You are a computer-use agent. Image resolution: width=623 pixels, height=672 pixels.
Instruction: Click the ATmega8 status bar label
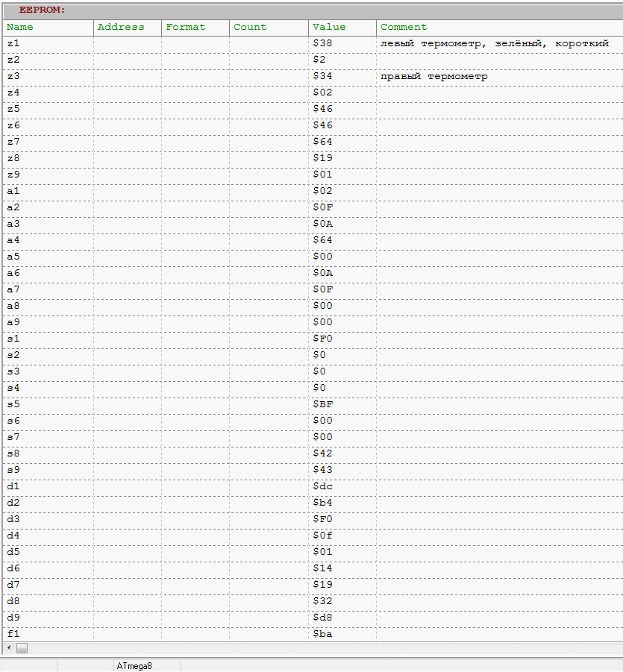point(134,665)
